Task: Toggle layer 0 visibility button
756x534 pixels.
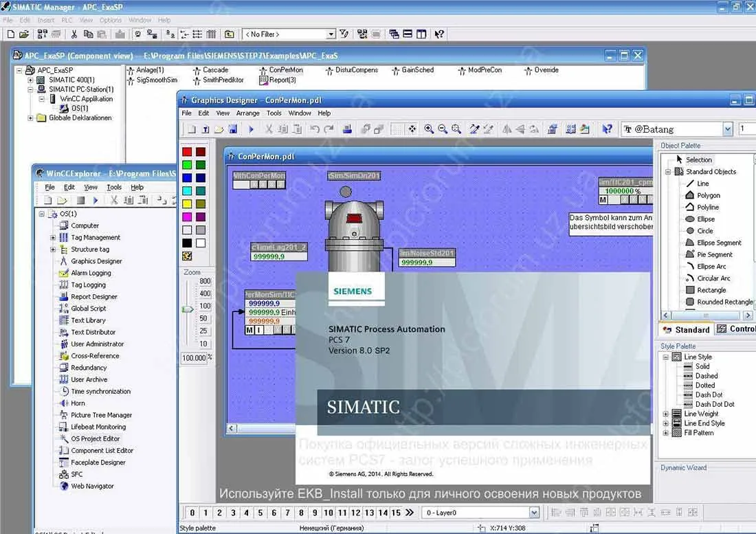Action: click(192, 512)
